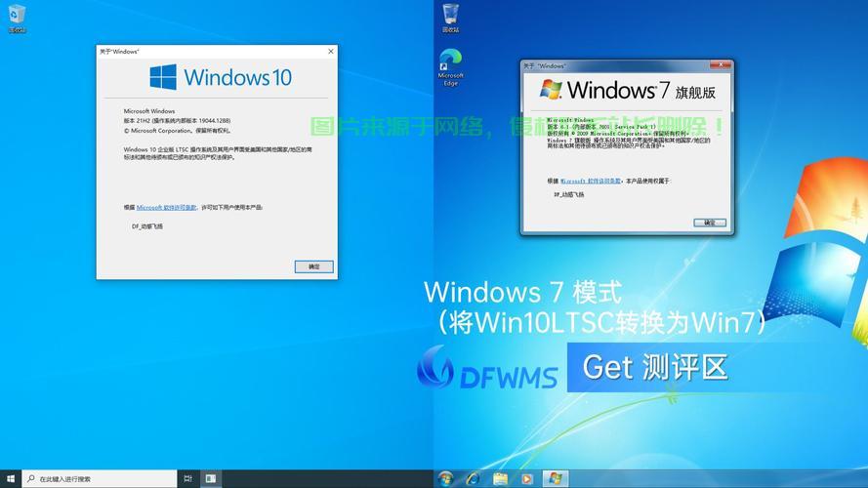Screen dimensions: 868x488
Task: Click the Microsoft Corporation copyright line in Windows 10 dialog
Action: coord(177,131)
